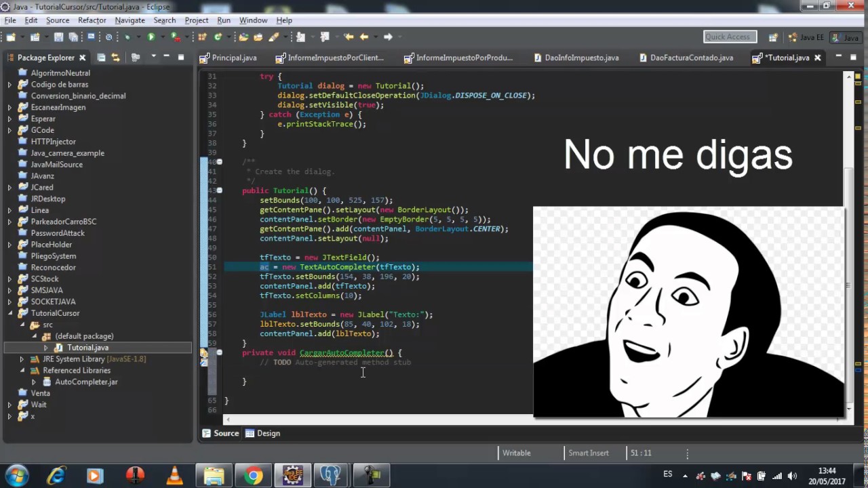The image size is (868, 488).
Task: Click the Smart Insert status bar entry
Action: [588, 453]
